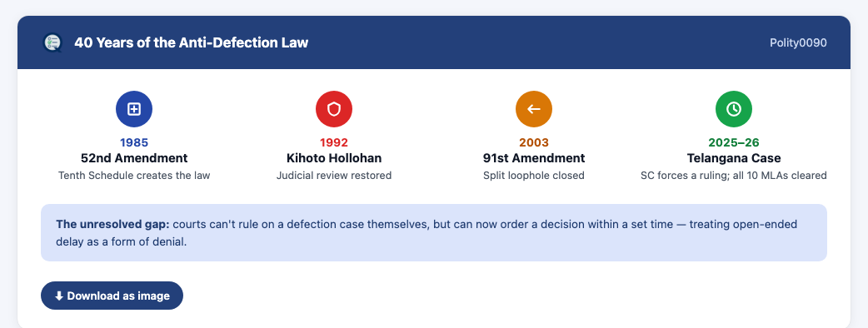Screen dimensions: 868x328
Task: Click the Split loophole closed description
Action: point(534,176)
